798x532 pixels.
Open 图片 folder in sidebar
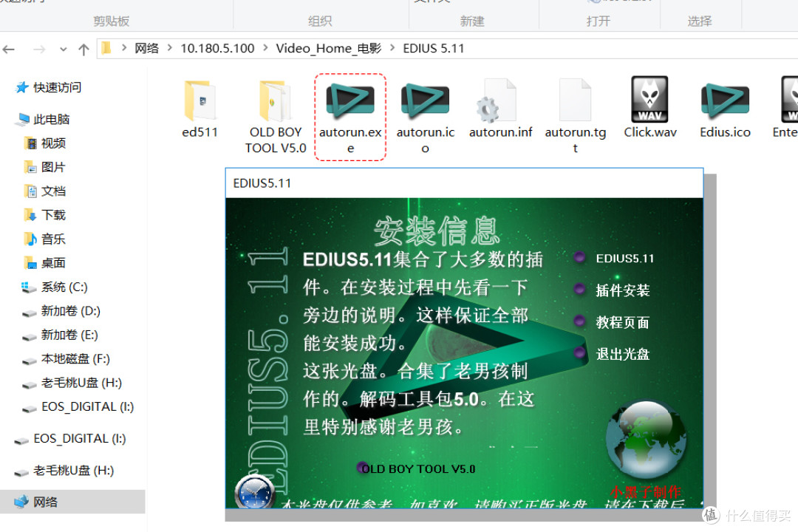click(46, 168)
